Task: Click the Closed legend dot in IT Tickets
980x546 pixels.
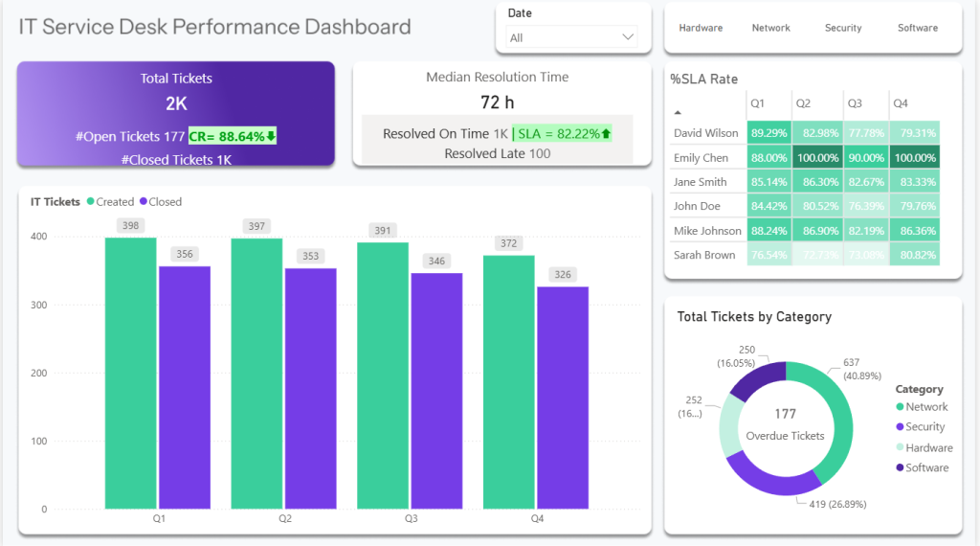Action: coord(144,202)
